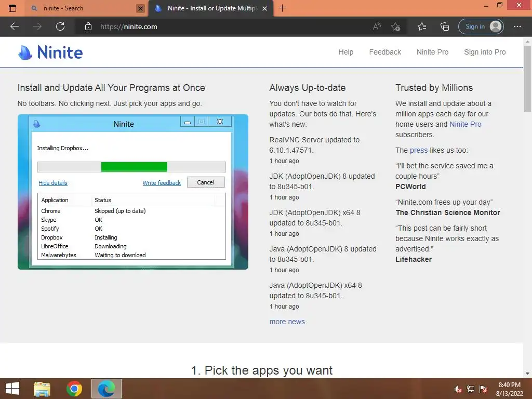View site information lock icon
Screen dimensions: 532x399
coord(88,26)
